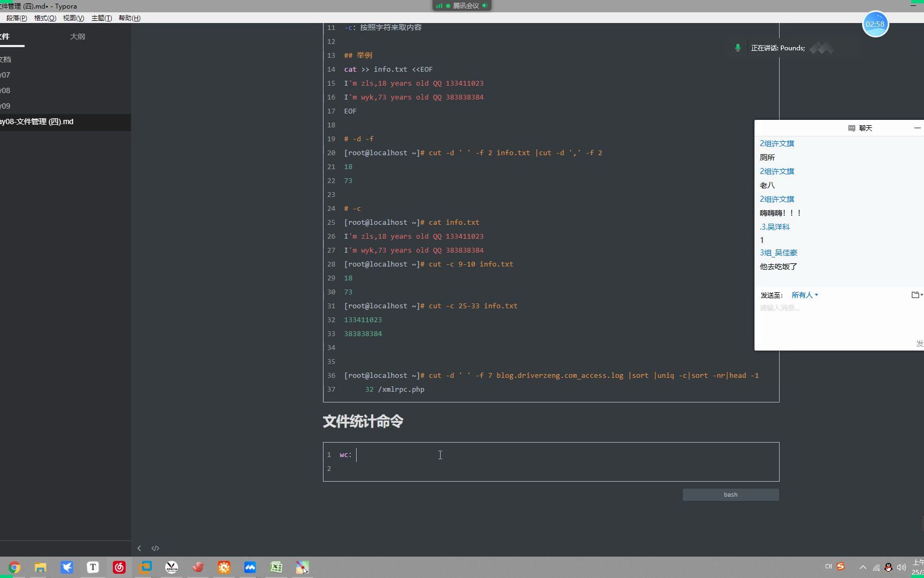Open NetEase Cloud Music taskbar icon
The image size is (924, 578).
[x=119, y=567]
